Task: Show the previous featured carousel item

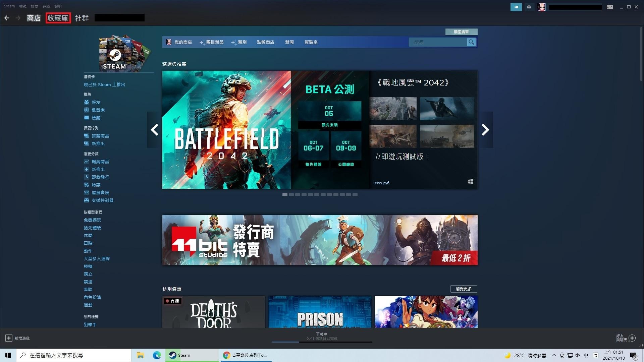Action: [x=155, y=130]
